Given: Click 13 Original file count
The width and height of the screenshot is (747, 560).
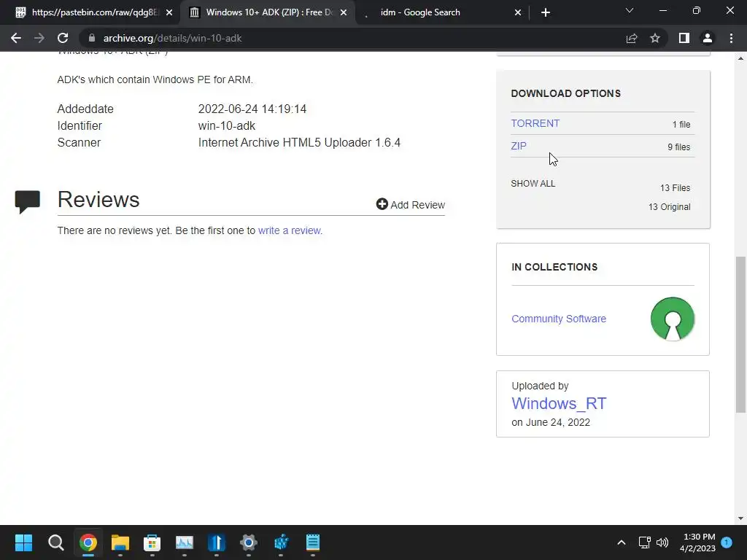Looking at the screenshot, I should (669, 206).
